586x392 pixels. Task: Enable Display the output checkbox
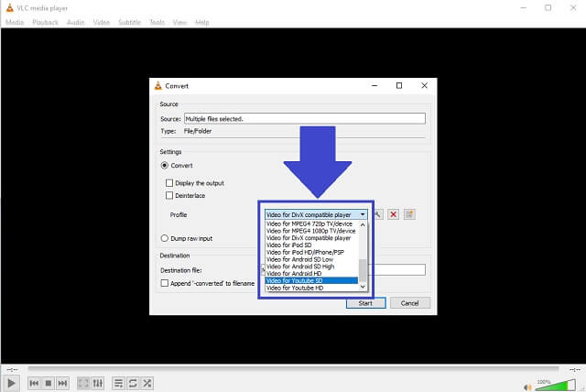point(169,183)
